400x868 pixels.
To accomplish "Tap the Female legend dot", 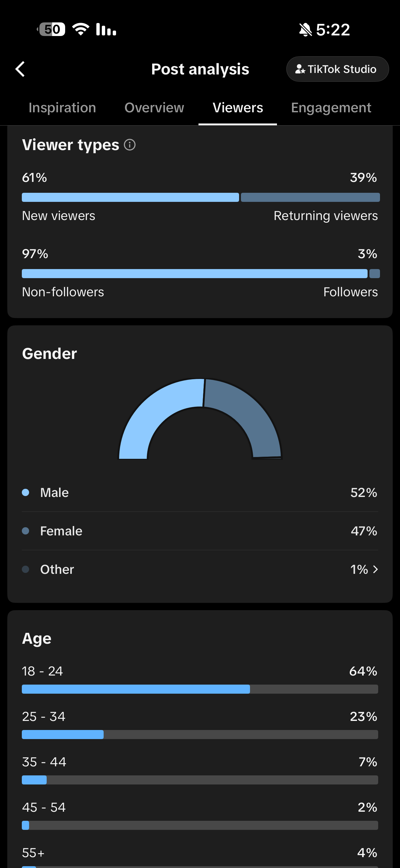I will [x=25, y=531].
